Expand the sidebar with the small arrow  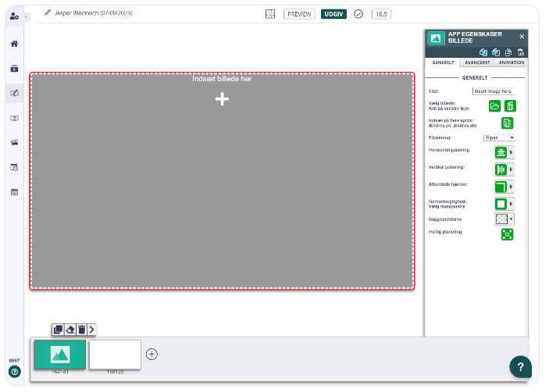(x=26, y=17)
